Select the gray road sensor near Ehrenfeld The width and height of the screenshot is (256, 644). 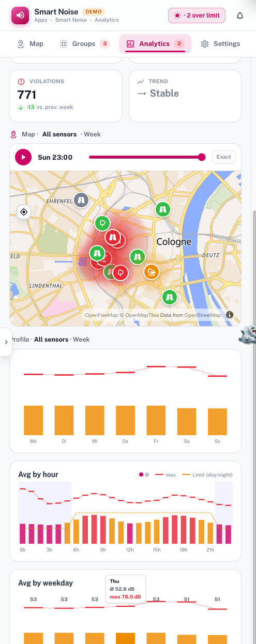[x=81, y=200]
